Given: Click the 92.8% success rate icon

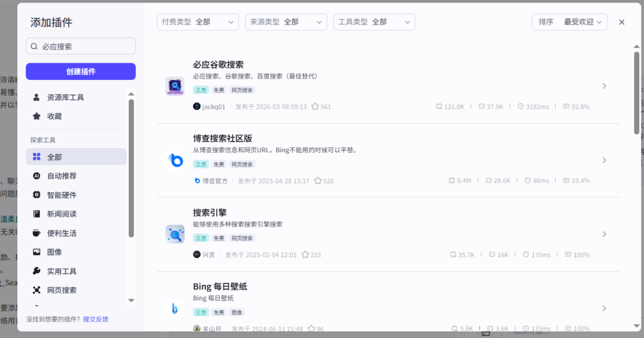Looking at the screenshot, I should click(x=566, y=106).
